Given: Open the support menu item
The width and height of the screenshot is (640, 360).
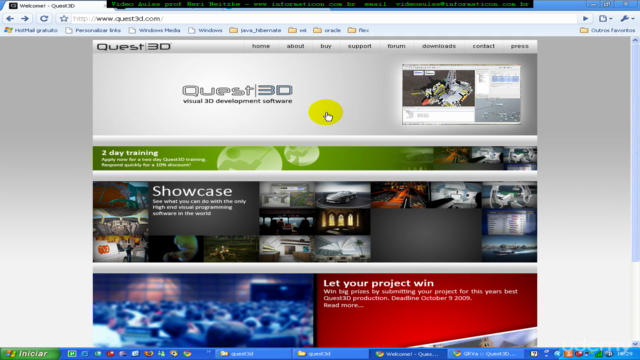Looking at the screenshot, I should [x=360, y=46].
